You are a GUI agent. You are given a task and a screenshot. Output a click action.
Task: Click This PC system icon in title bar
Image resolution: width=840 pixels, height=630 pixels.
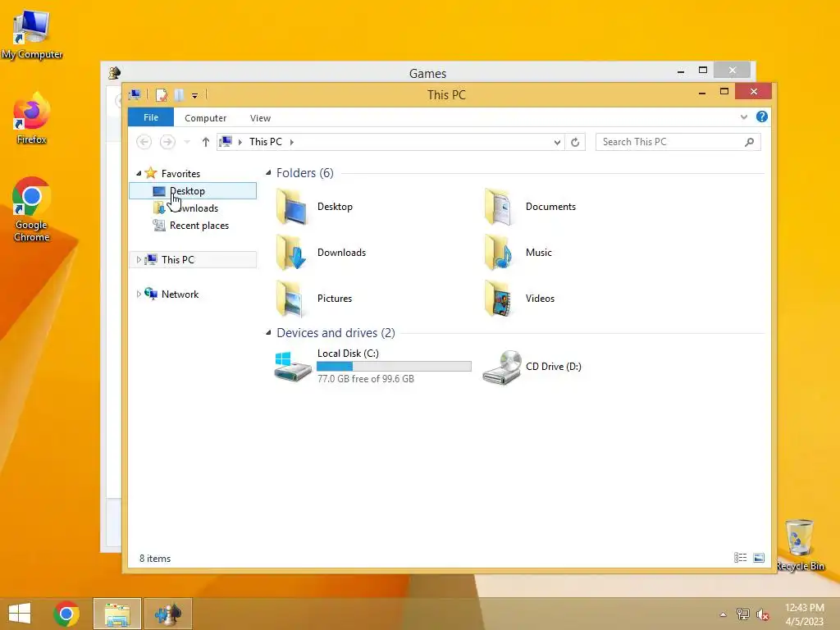135,95
